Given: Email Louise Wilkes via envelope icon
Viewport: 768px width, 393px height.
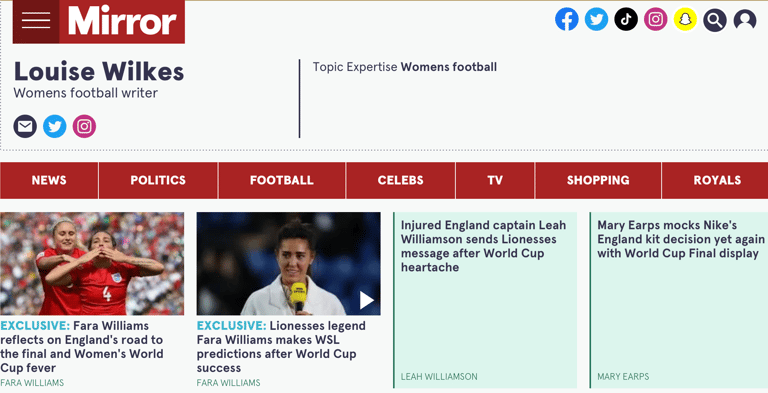Looking at the screenshot, I should click(25, 126).
